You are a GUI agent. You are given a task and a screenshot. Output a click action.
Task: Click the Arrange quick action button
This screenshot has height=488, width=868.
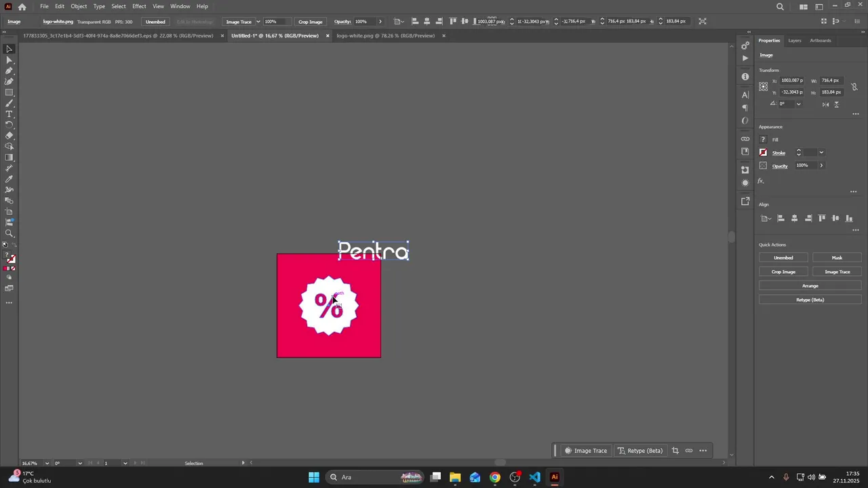point(810,286)
